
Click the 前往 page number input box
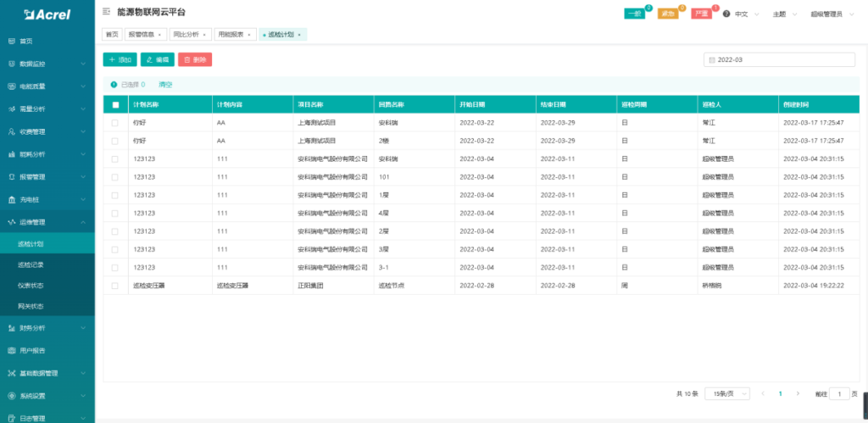838,394
